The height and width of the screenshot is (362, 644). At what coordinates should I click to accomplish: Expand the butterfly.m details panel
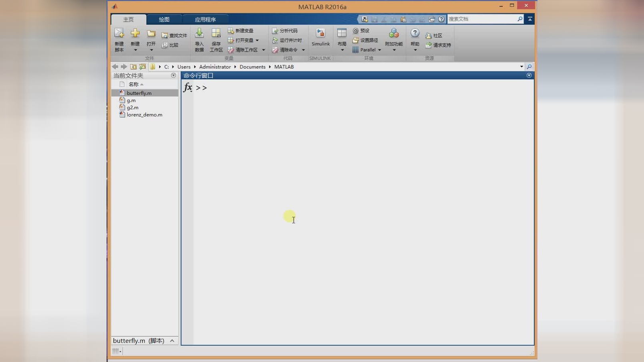(x=172, y=341)
